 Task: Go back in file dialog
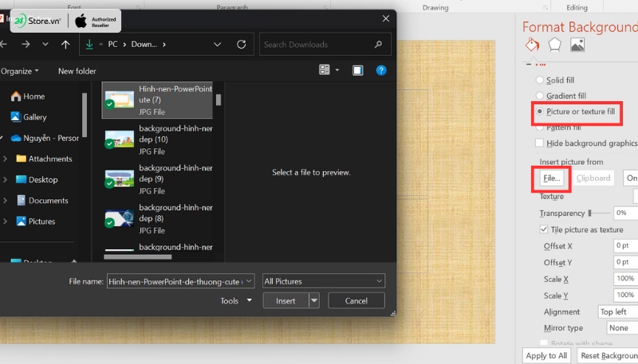pyautogui.click(x=4, y=45)
